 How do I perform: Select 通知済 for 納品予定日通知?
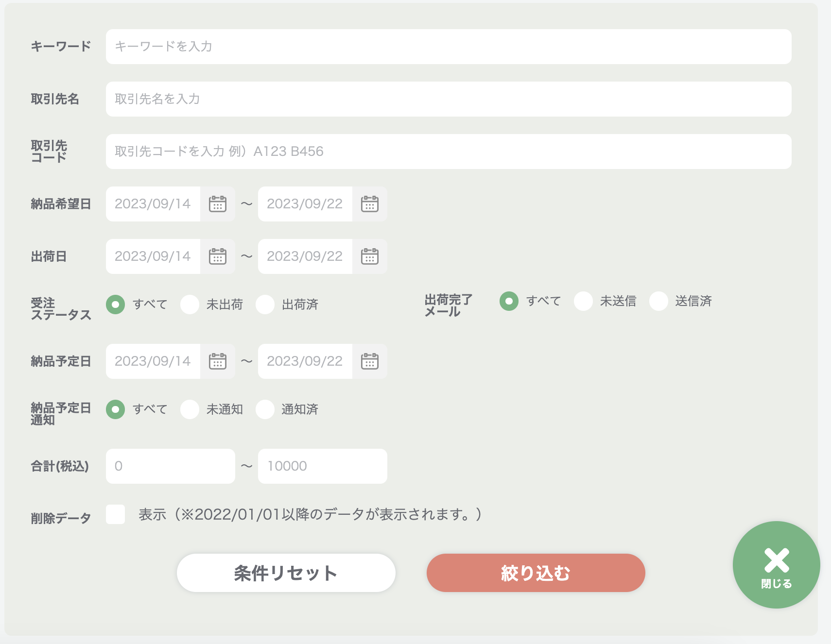point(265,409)
